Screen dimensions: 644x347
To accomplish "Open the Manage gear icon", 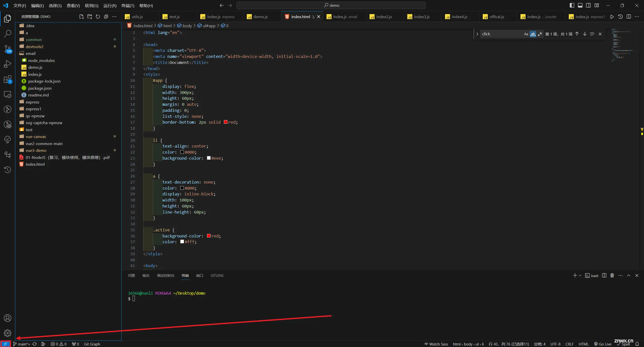I will click(8, 333).
